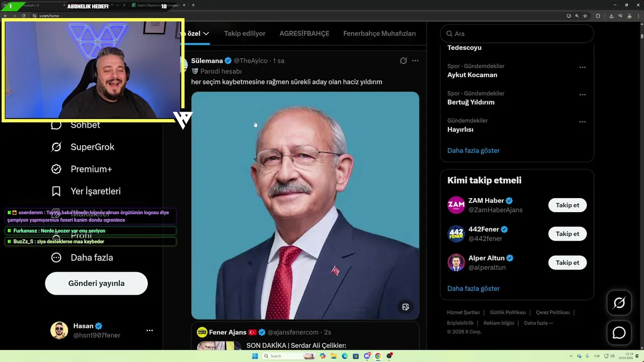
Task: Open more options on the Sülemana post
Action: pyautogui.click(x=415, y=60)
